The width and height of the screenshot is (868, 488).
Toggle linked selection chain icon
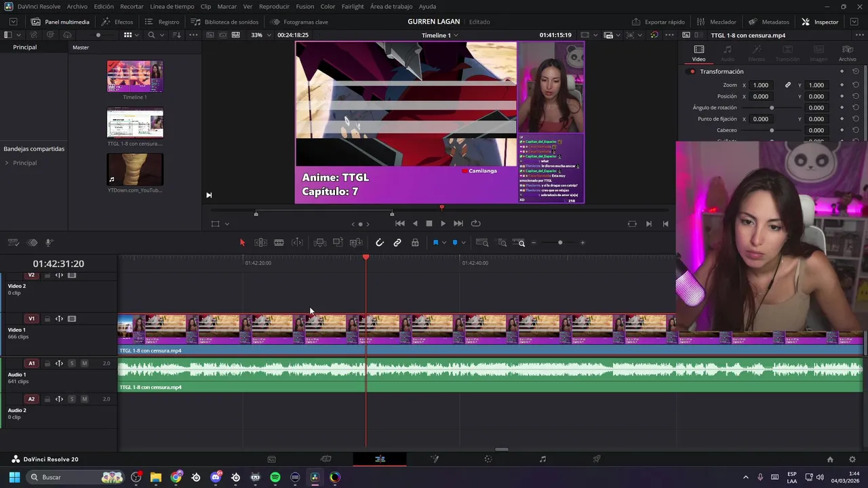(397, 243)
